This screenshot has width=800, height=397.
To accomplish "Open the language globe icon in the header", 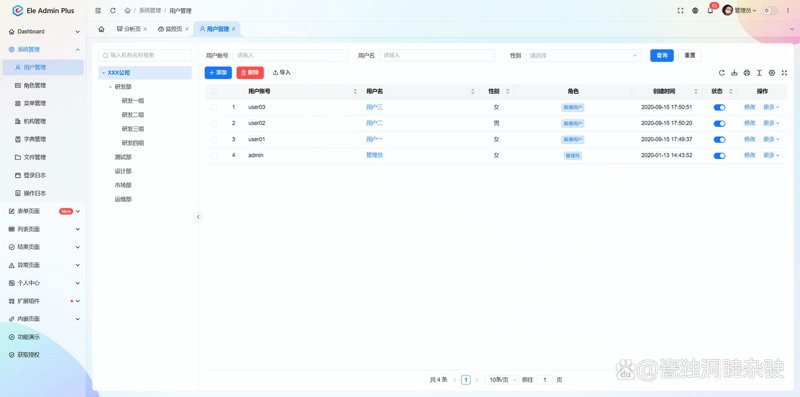I will (695, 11).
